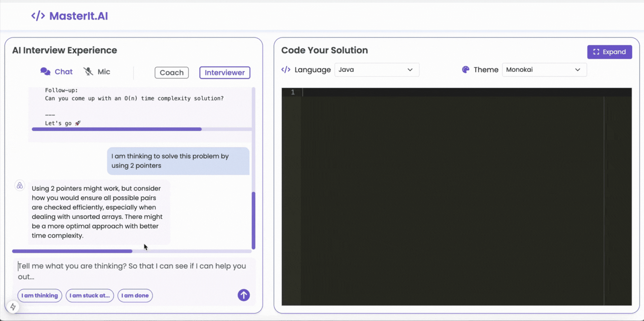Click the muted microphone icon
The width and height of the screenshot is (644, 321).
click(x=88, y=72)
